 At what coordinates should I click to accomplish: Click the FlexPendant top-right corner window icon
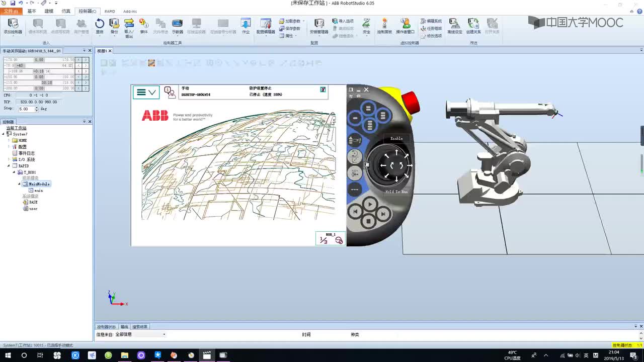(x=323, y=89)
